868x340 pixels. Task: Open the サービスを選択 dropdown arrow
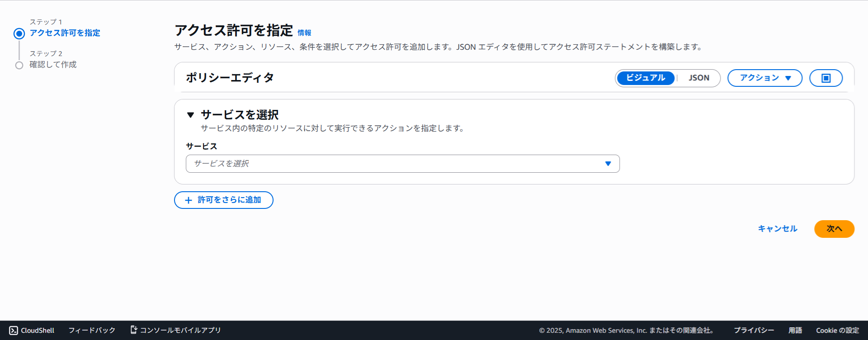tap(608, 164)
